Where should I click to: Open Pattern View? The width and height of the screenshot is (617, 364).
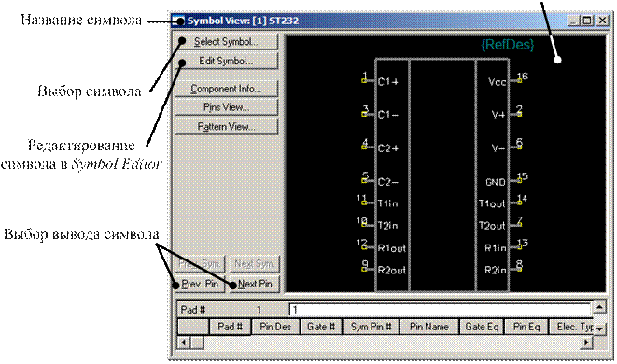click(x=226, y=127)
